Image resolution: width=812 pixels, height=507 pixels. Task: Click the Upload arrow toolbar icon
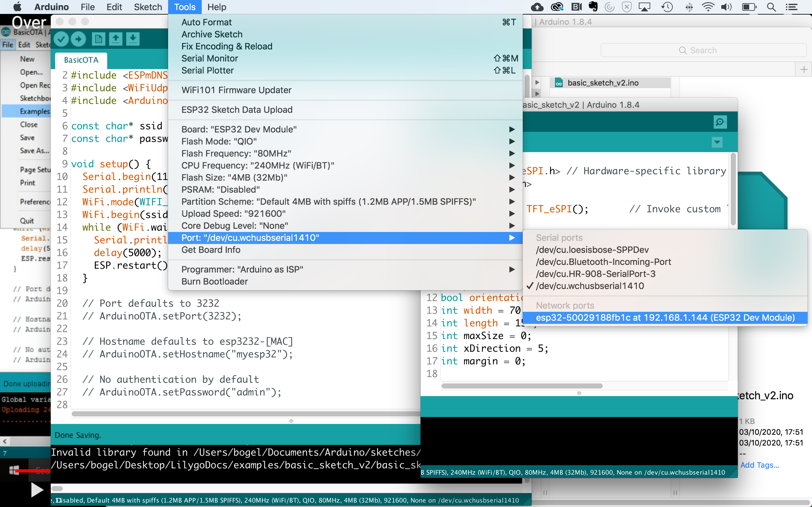pos(78,39)
